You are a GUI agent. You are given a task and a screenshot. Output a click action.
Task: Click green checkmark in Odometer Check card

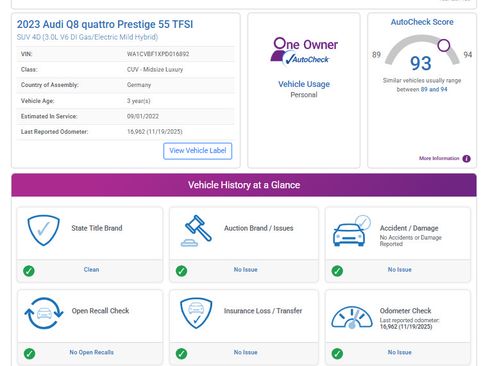point(337,353)
